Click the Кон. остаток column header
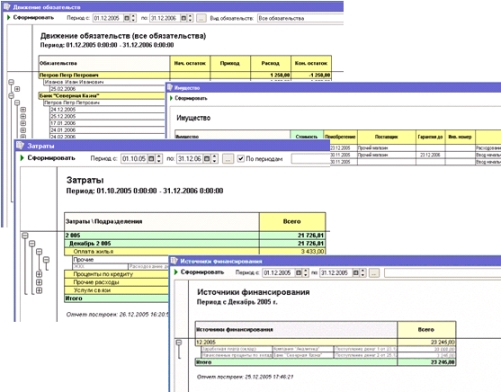 click(311, 63)
